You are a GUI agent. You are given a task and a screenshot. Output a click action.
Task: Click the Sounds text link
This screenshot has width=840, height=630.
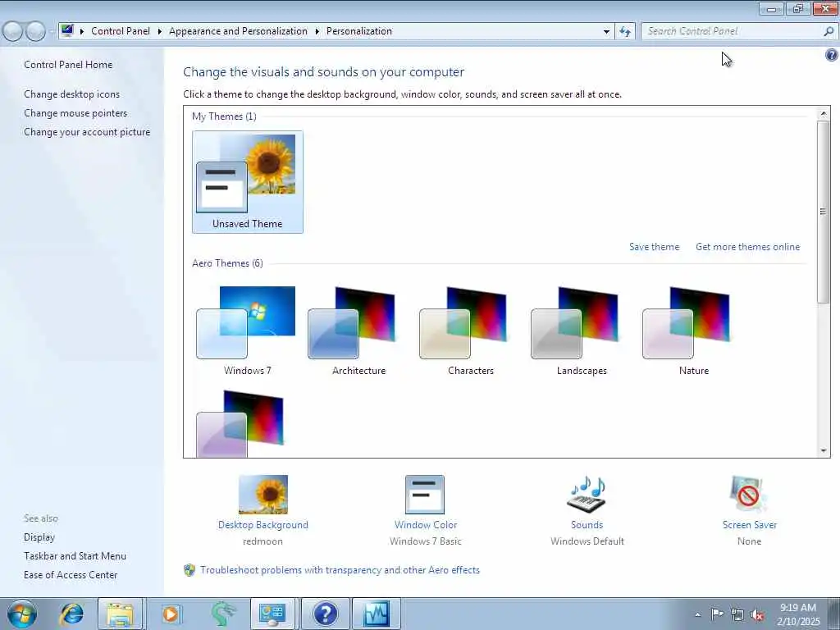coord(587,525)
